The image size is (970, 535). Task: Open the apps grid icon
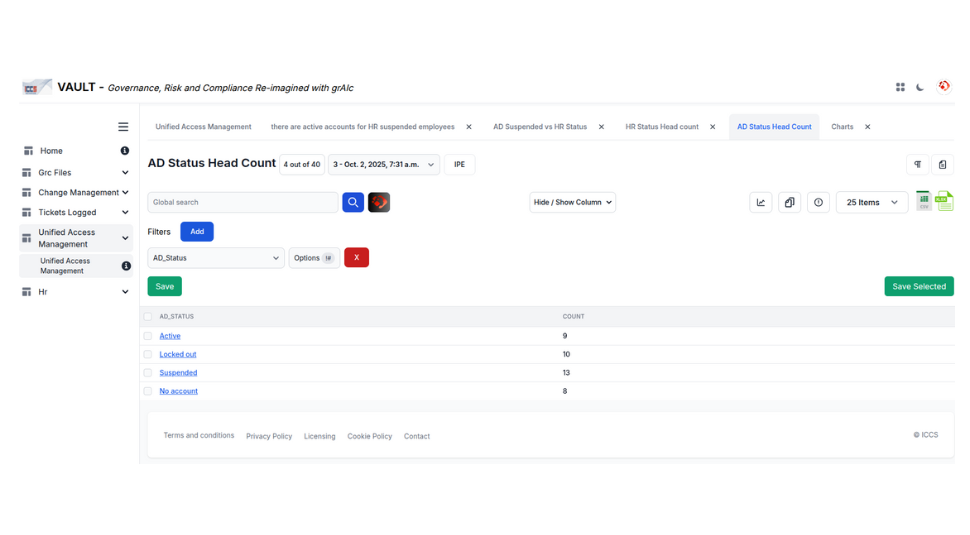pos(900,87)
